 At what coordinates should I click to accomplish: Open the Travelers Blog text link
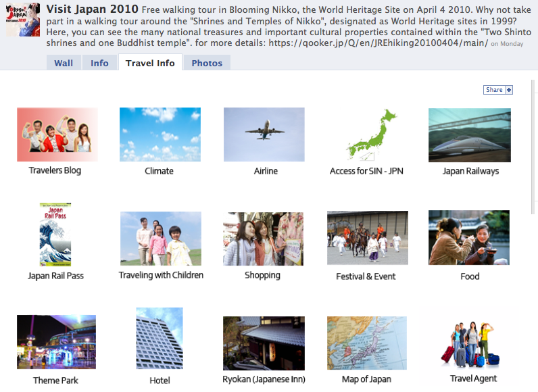pyautogui.click(x=55, y=170)
